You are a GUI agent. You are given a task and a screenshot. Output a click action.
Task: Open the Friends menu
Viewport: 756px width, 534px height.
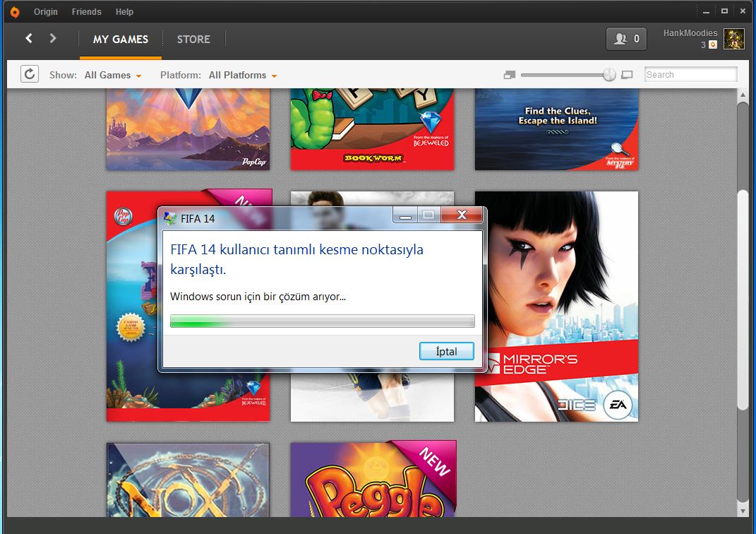tap(86, 11)
